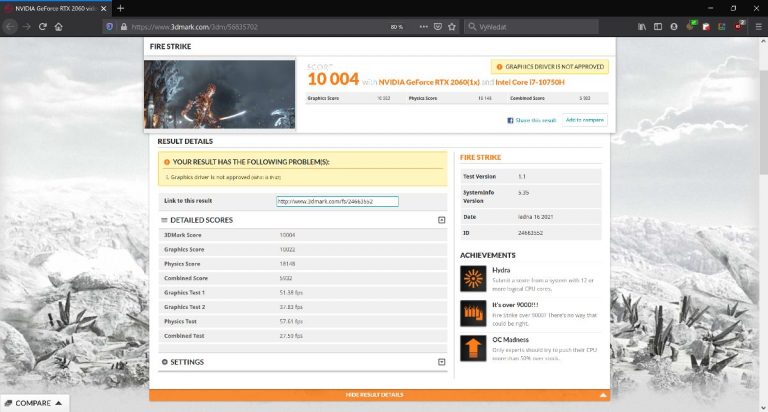Click the Hydra achievement icon
The image size is (768, 412).
click(473, 278)
